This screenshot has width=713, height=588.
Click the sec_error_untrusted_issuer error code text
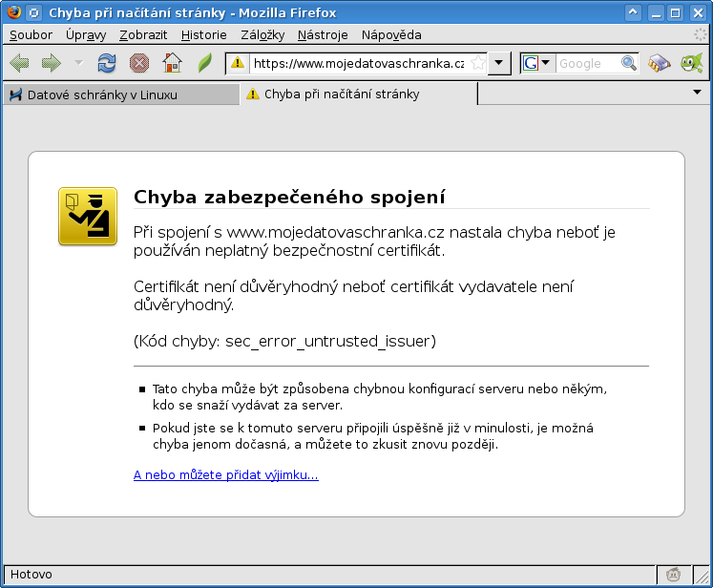[327, 341]
